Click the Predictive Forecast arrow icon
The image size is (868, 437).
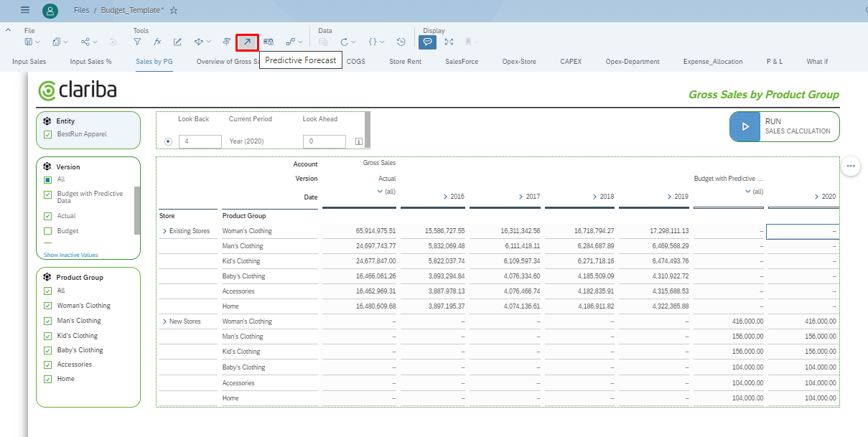247,42
